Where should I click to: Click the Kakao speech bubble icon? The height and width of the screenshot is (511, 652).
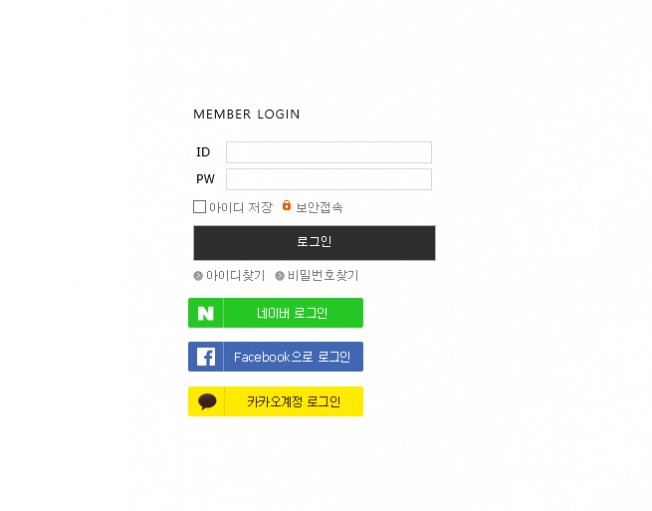207,402
